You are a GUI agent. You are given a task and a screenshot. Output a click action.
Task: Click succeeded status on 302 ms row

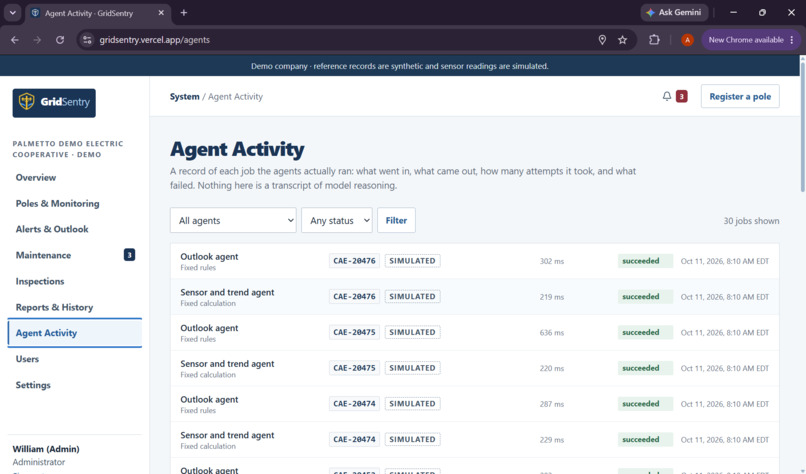pos(645,261)
